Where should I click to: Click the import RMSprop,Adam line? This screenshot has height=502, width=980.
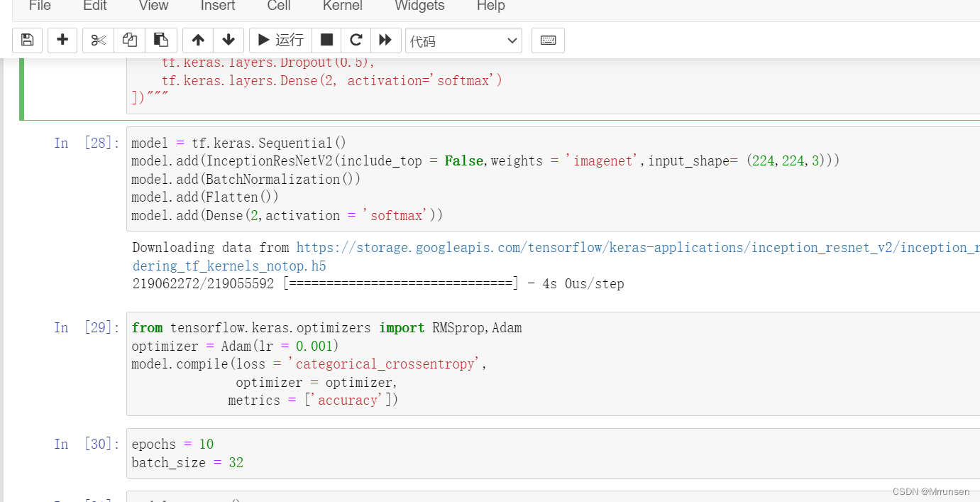[x=326, y=327]
